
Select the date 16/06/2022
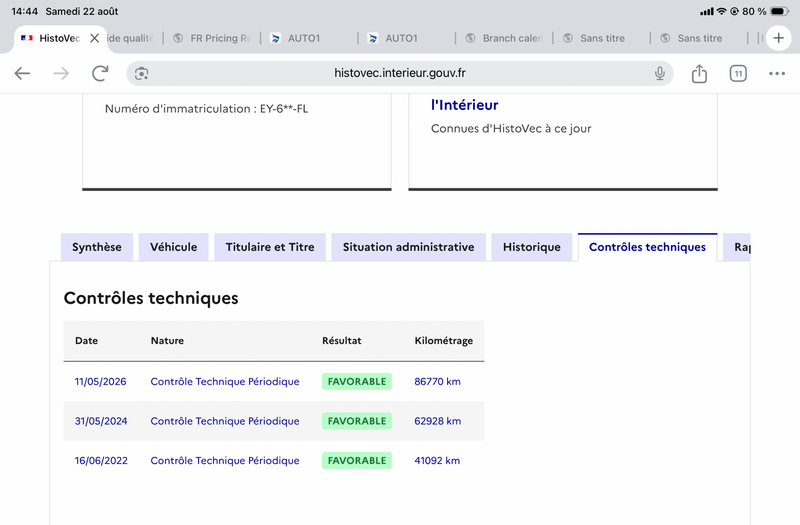click(x=101, y=461)
